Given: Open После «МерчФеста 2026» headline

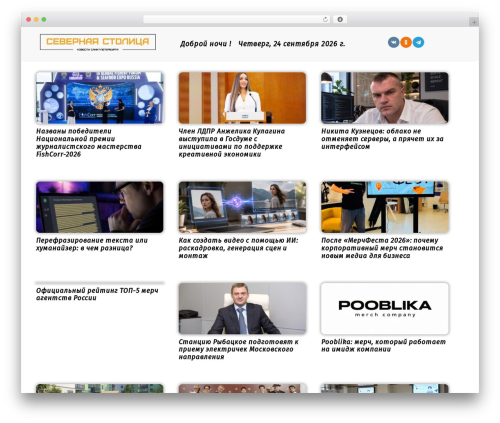Looking at the screenshot, I should [382, 248].
